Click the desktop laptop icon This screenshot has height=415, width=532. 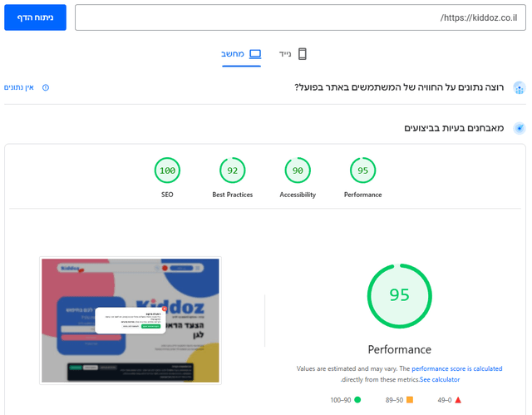point(255,54)
